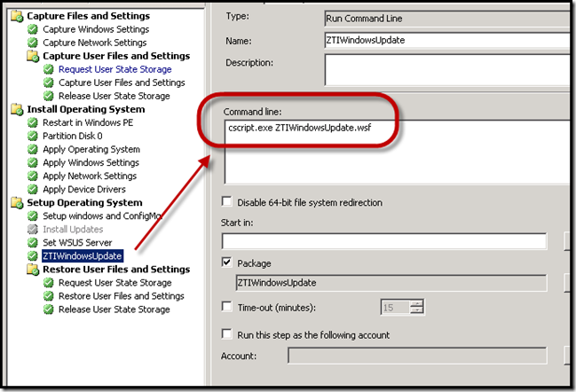Select the Install Operating System group

86,109
